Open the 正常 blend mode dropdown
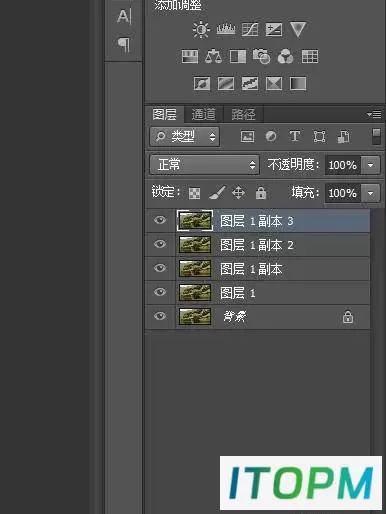The width and height of the screenshot is (386, 514). click(204, 165)
